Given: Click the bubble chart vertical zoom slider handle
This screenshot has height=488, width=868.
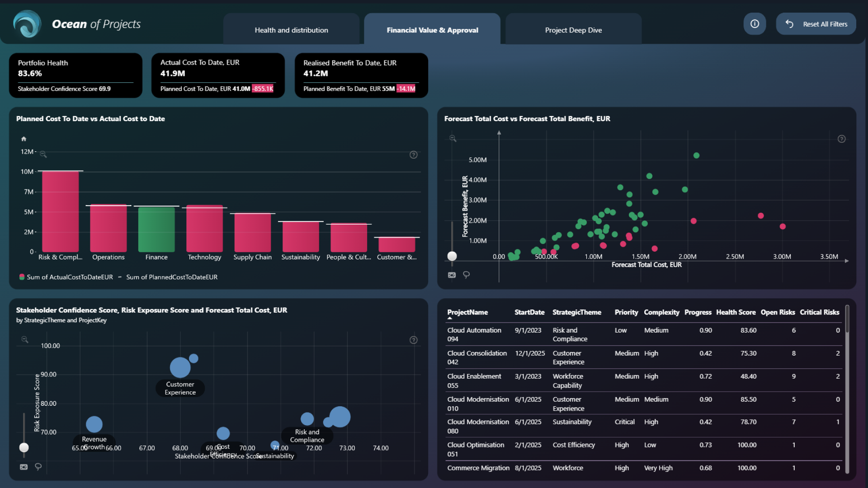Looking at the screenshot, I should pos(24,447).
